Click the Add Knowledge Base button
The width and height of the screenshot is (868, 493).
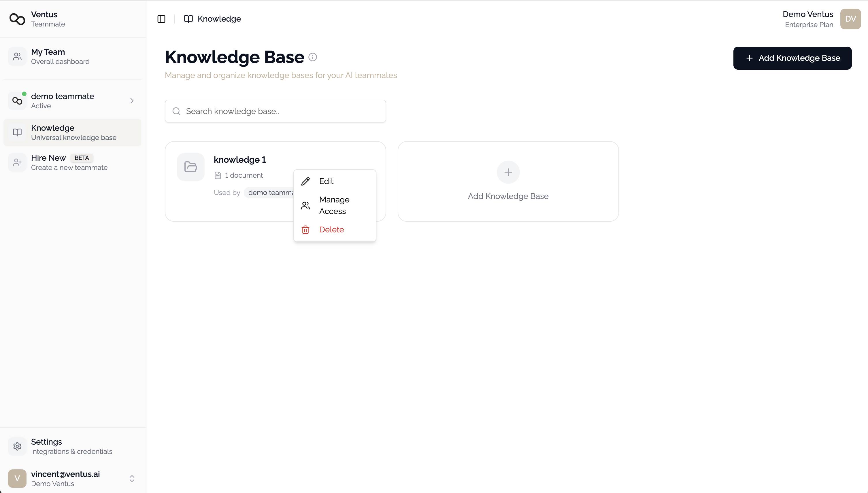[x=792, y=58]
